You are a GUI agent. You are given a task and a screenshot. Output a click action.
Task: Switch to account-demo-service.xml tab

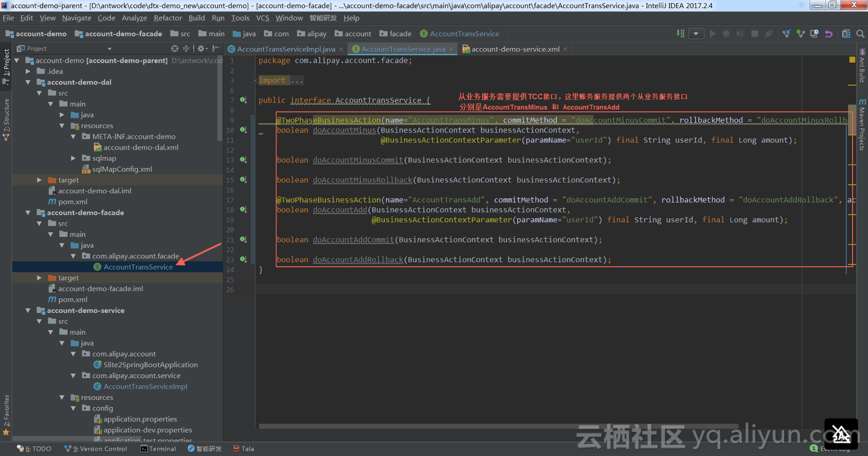tap(515, 49)
